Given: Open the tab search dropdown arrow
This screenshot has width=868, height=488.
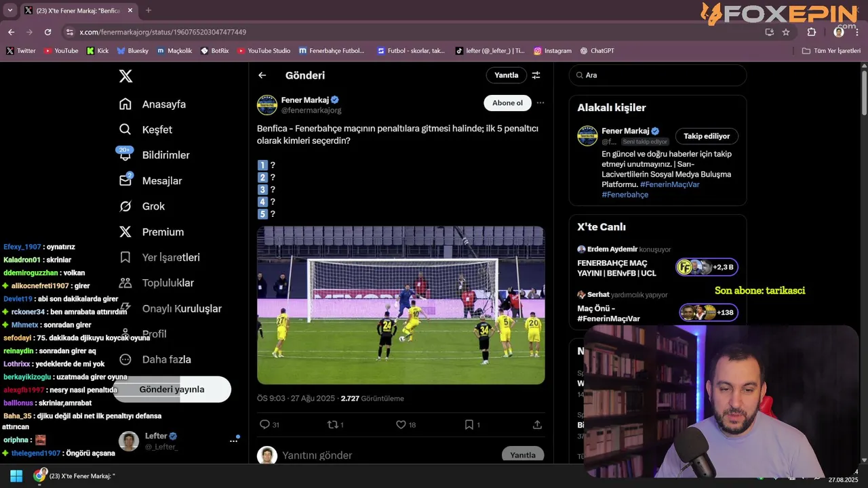Looking at the screenshot, I should tap(9, 10).
